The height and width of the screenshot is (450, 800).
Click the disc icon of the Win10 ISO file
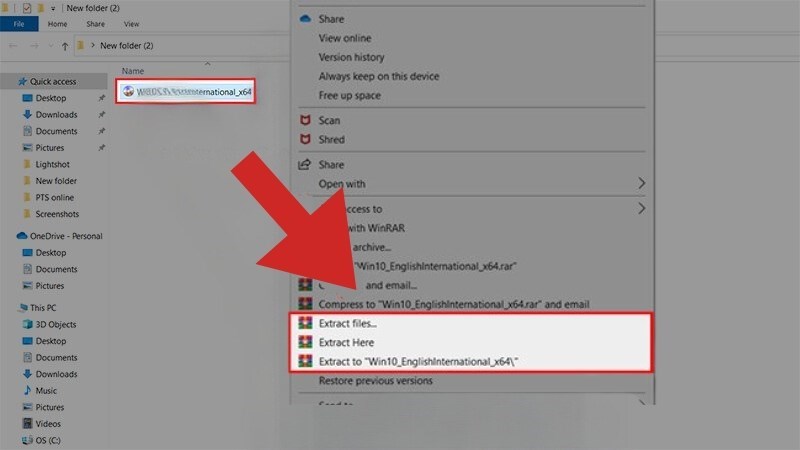click(x=128, y=91)
